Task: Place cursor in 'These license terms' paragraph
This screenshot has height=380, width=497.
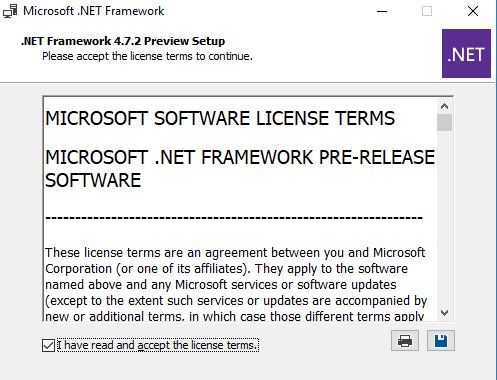Action: [235, 284]
